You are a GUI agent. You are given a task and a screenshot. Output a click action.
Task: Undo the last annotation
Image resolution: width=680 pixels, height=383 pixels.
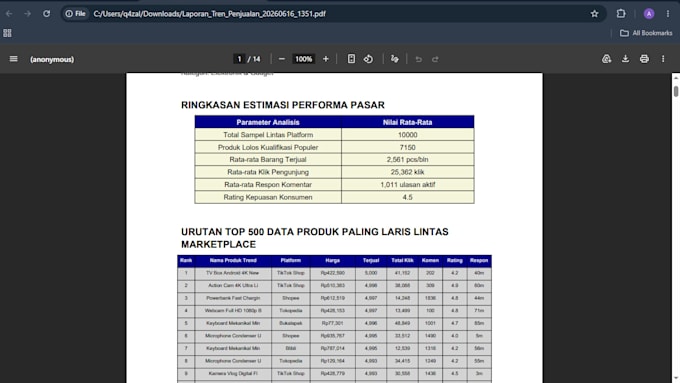pyautogui.click(x=418, y=59)
